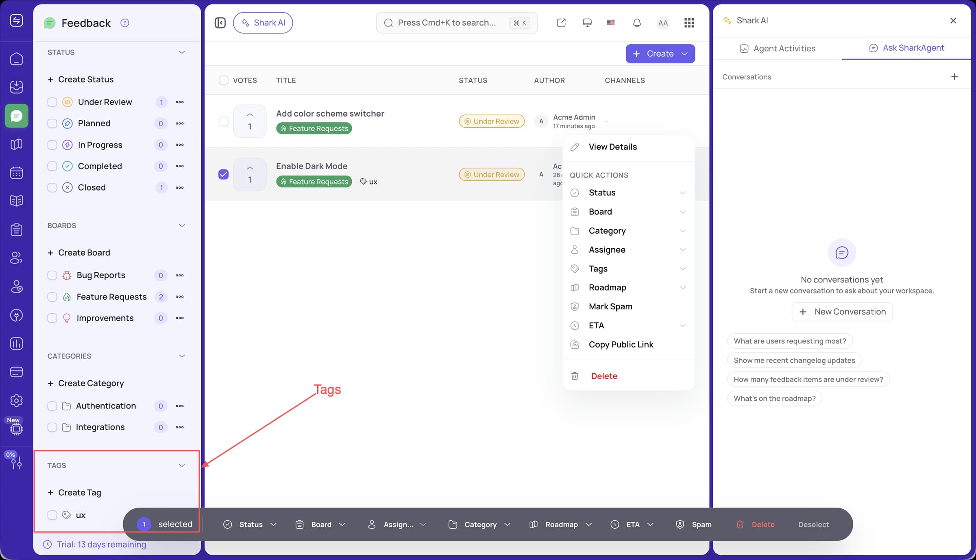
Task: Check the Feature Requests board filter
Action: pos(52,297)
